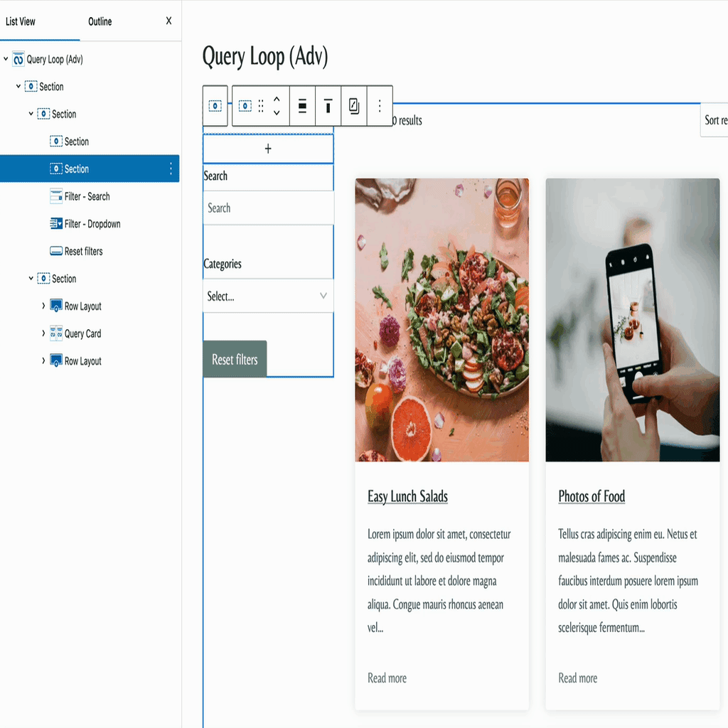Select the Filter - Dropdown block
The image size is (728, 728).
pos(92,224)
